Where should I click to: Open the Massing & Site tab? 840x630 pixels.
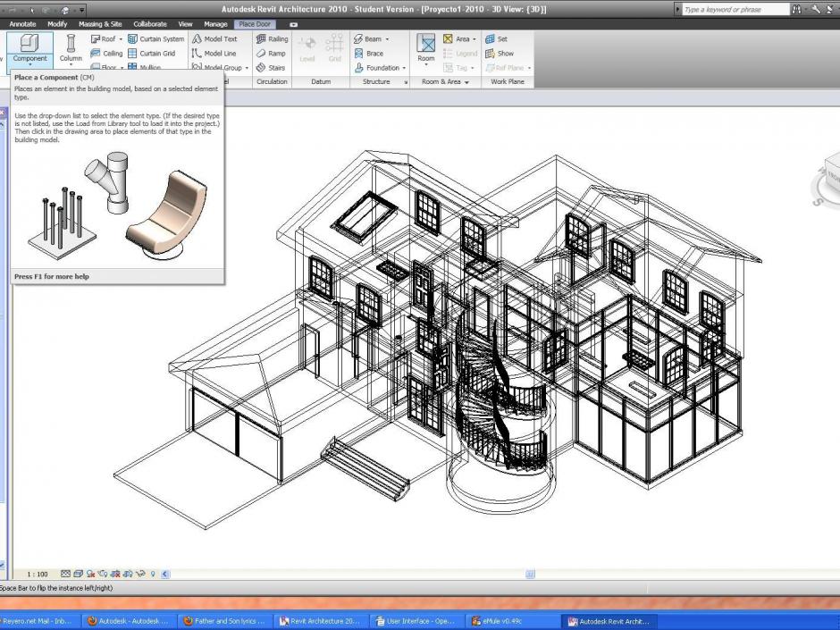click(100, 24)
